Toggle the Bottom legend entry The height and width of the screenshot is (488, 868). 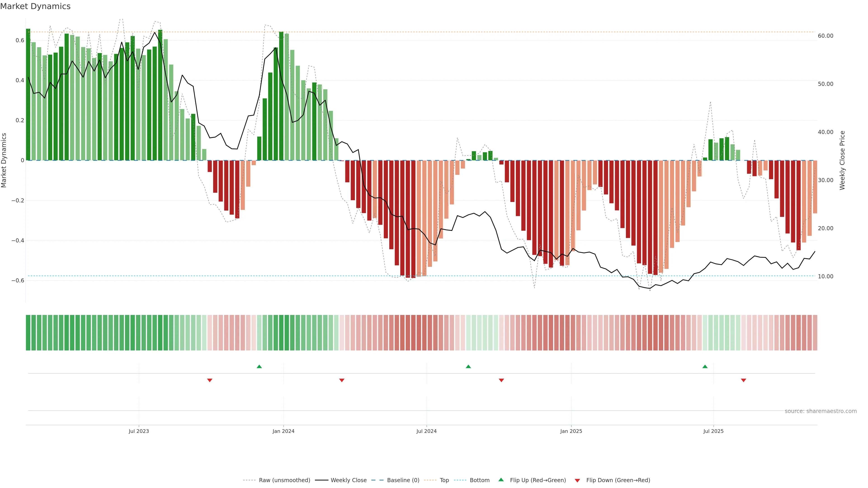[x=479, y=480]
